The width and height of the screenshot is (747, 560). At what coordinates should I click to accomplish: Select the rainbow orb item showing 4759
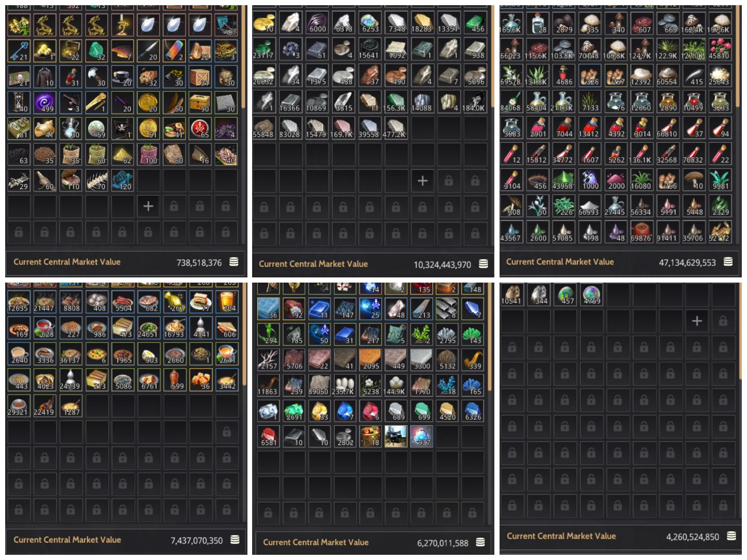[x=591, y=295]
